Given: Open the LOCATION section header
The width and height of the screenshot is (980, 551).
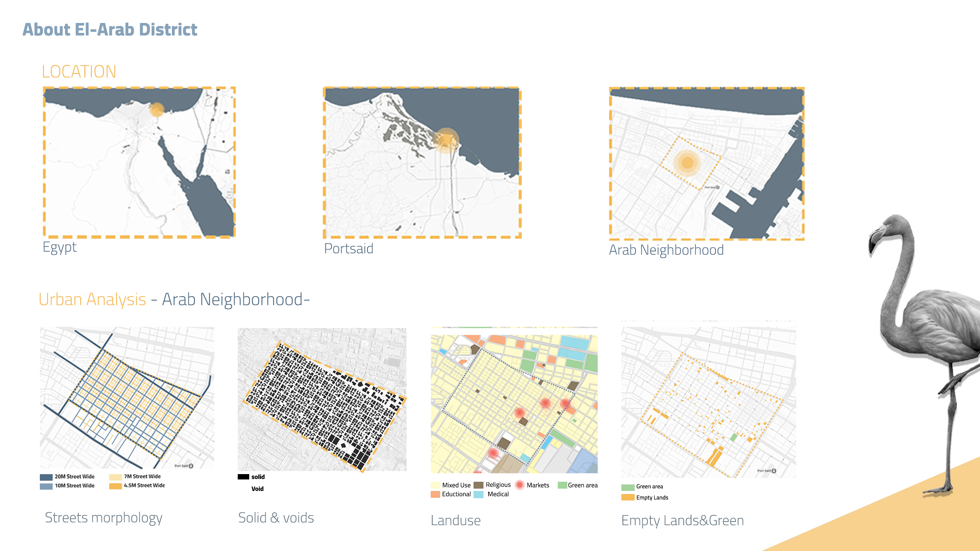Looking at the screenshot, I should point(79,71).
